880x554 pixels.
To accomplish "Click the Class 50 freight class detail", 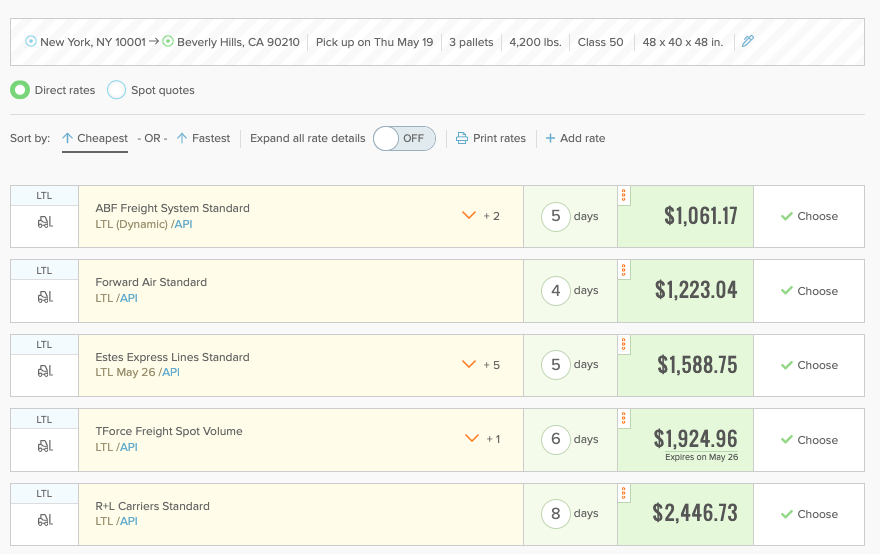I will (x=601, y=42).
